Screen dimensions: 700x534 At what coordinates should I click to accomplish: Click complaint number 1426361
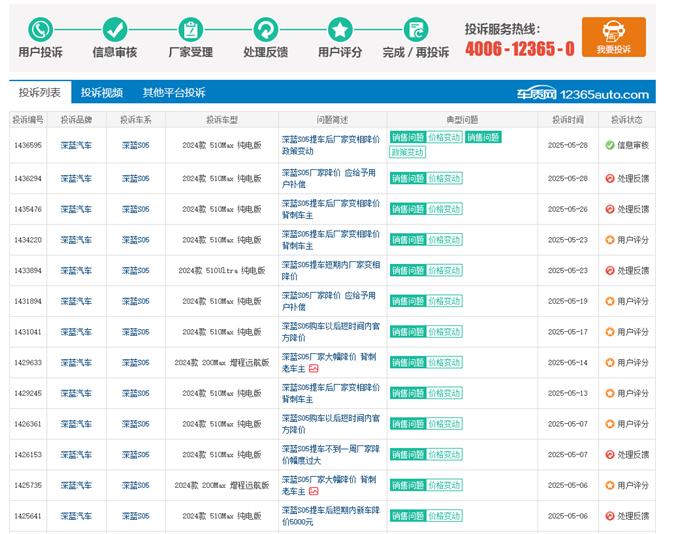click(28, 424)
